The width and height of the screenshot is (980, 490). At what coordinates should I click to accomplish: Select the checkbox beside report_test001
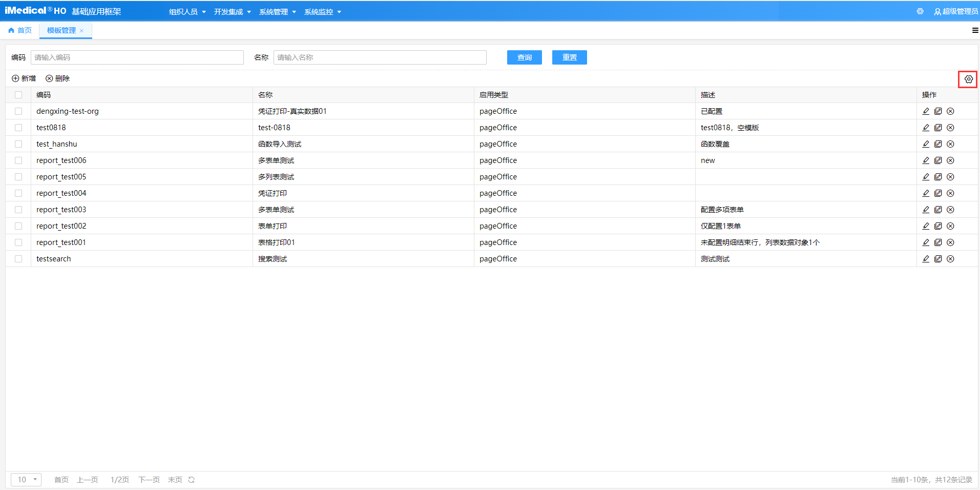(18, 242)
